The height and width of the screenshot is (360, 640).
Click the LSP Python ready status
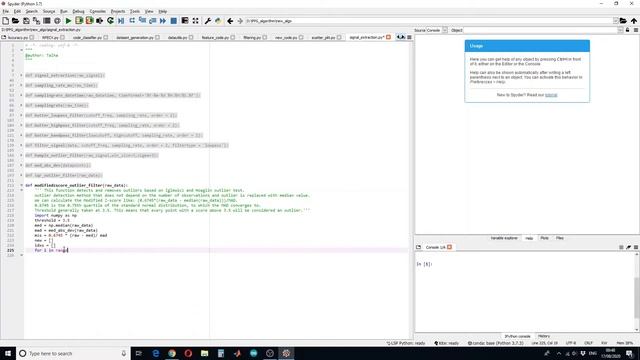point(406,343)
